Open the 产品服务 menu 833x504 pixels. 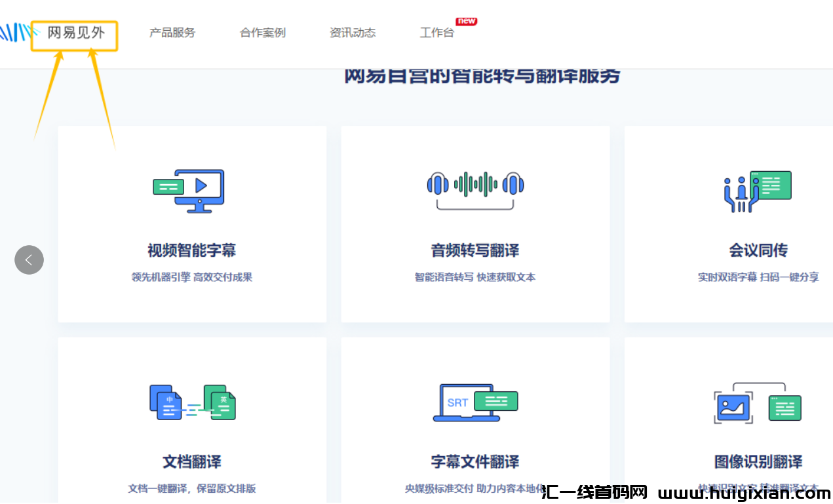172,33
